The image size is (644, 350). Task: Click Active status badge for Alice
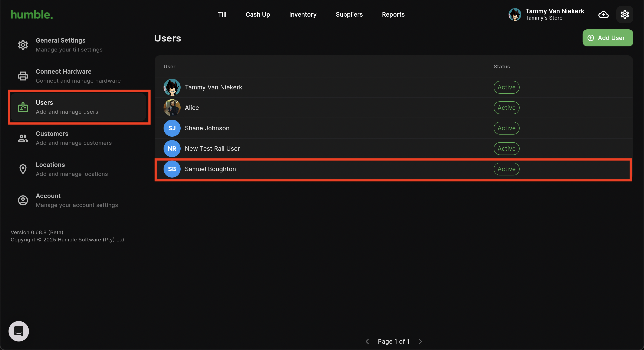[x=506, y=108]
